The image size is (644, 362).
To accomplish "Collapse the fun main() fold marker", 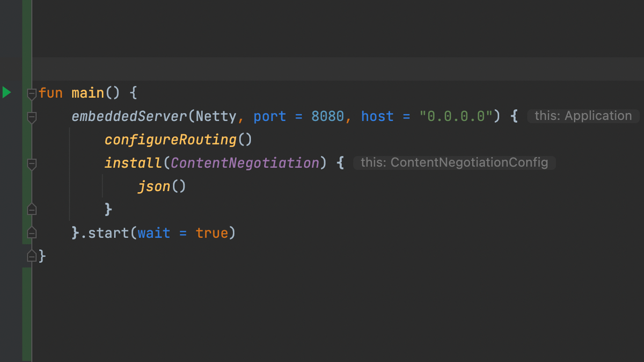I will tap(32, 93).
